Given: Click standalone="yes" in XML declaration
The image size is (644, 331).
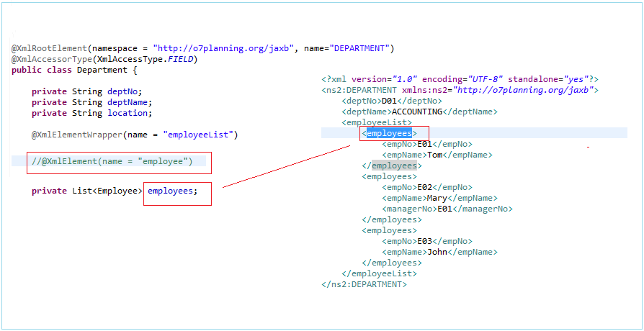Looking at the screenshot, I should pos(548,79).
